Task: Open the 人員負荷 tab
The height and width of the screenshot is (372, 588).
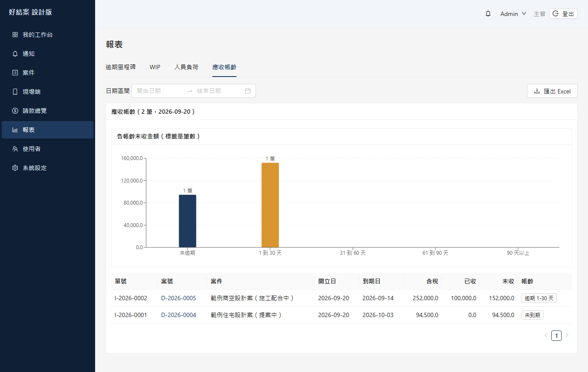Action: (x=186, y=67)
